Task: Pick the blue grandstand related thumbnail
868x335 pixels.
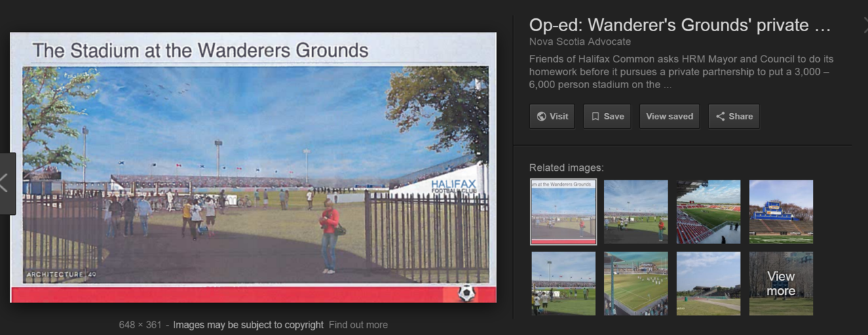Action: click(x=780, y=212)
